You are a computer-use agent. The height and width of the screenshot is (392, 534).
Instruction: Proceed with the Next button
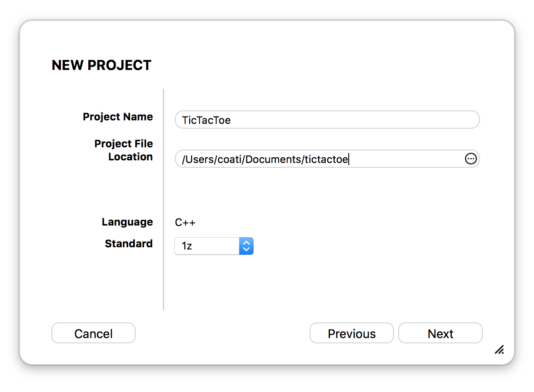pyautogui.click(x=441, y=333)
